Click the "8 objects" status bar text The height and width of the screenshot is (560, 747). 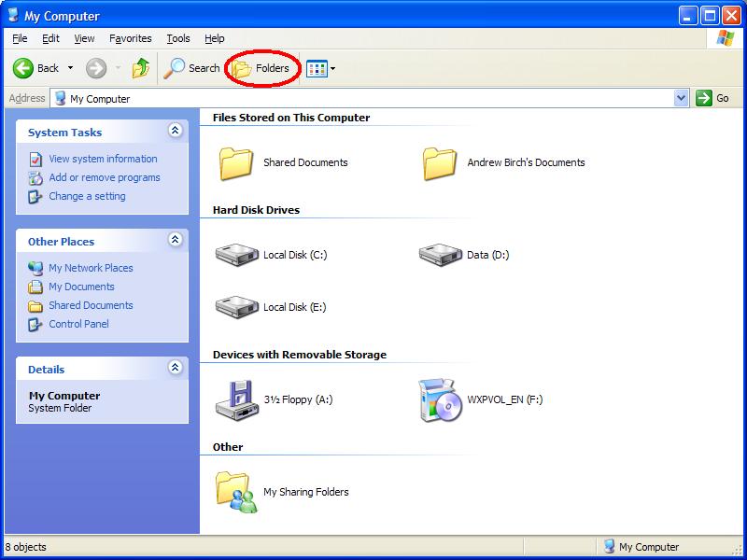point(26,547)
